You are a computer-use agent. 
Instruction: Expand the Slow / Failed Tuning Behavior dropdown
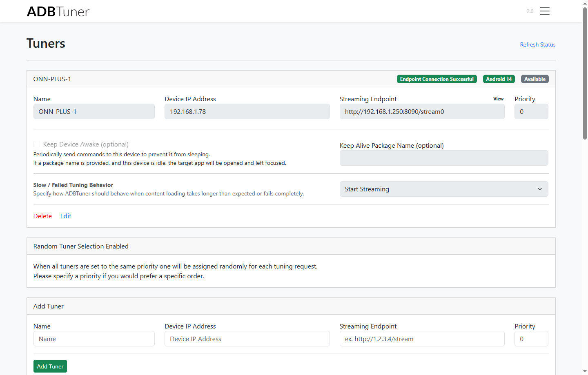point(443,189)
